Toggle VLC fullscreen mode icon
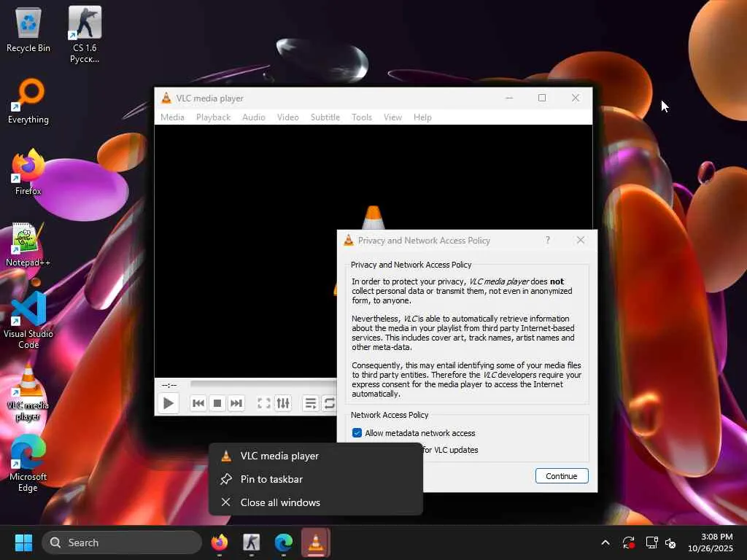 pyautogui.click(x=264, y=403)
